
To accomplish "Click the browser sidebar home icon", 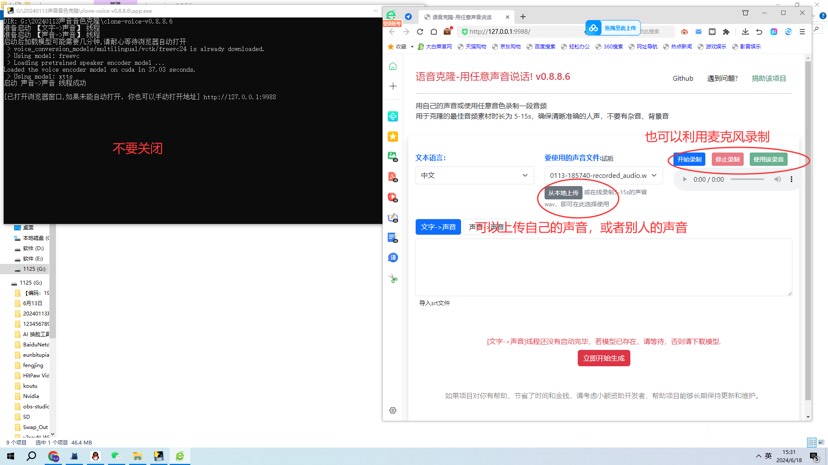I will pos(393,67).
